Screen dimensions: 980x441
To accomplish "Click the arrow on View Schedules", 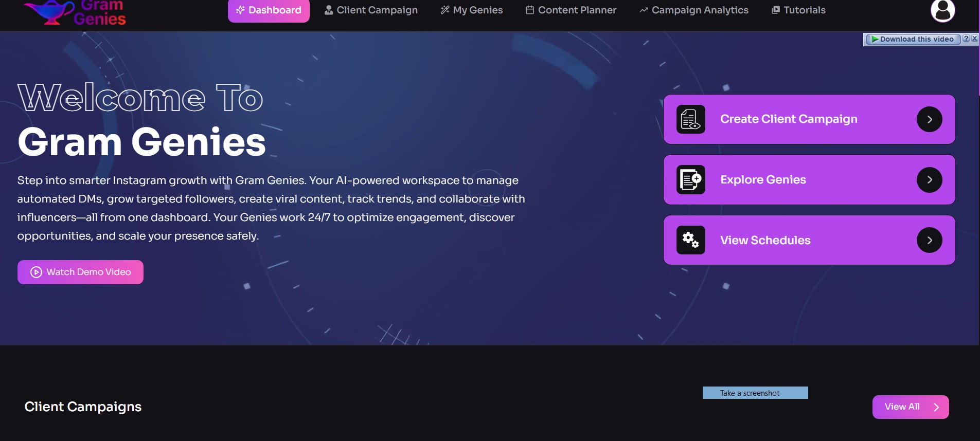I will tap(930, 240).
